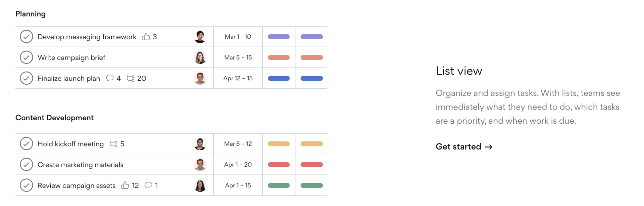This screenshot has height=206, width=644.
Task: Mark Develop messaging framework as complete
Action: pos(26,37)
